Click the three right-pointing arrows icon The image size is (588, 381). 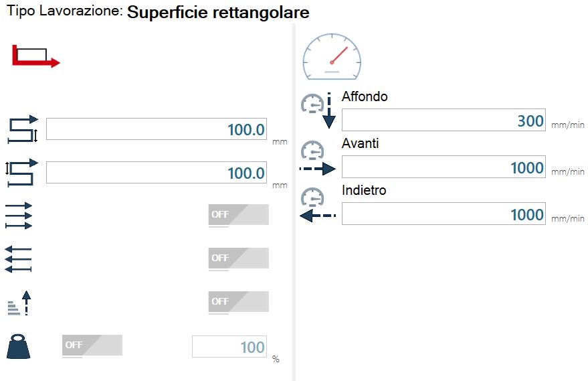[x=19, y=216]
